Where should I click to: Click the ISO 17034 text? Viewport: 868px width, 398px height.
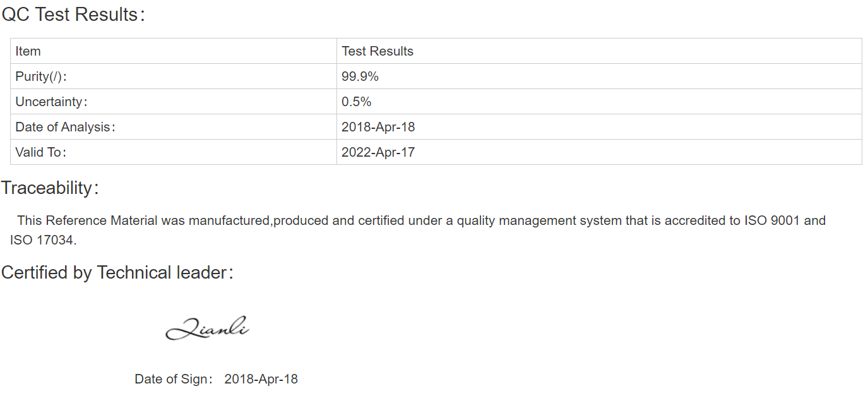(43, 240)
